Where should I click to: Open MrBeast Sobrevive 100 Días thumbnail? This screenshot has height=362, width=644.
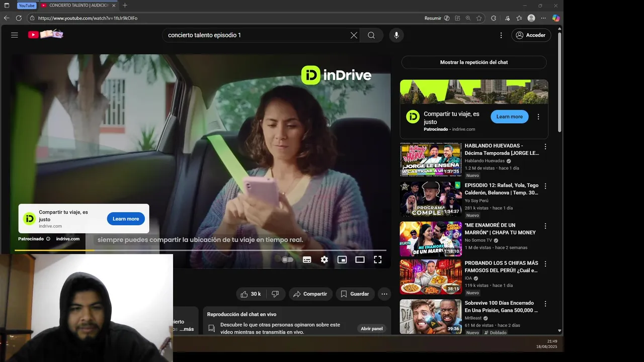click(x=431, y=317)
